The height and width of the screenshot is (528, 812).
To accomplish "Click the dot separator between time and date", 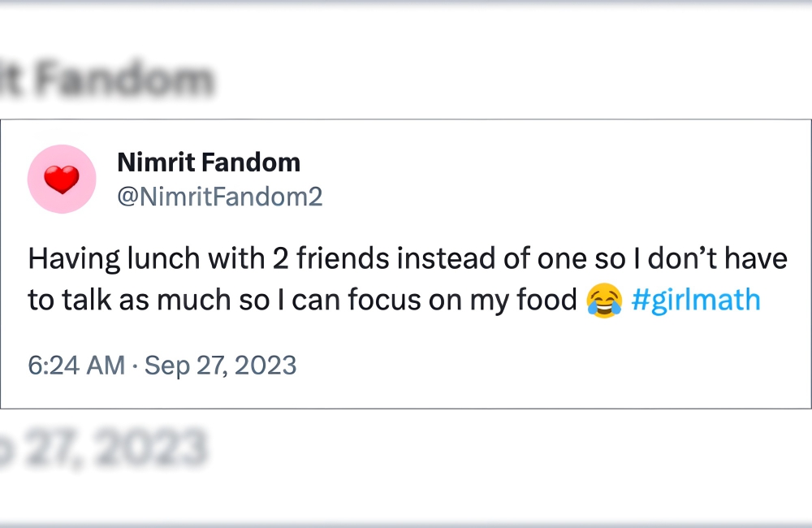I will coord(135,366).
